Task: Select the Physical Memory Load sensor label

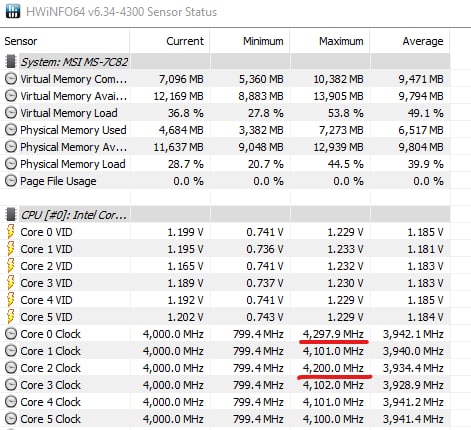Action: (x=73, y=164)
